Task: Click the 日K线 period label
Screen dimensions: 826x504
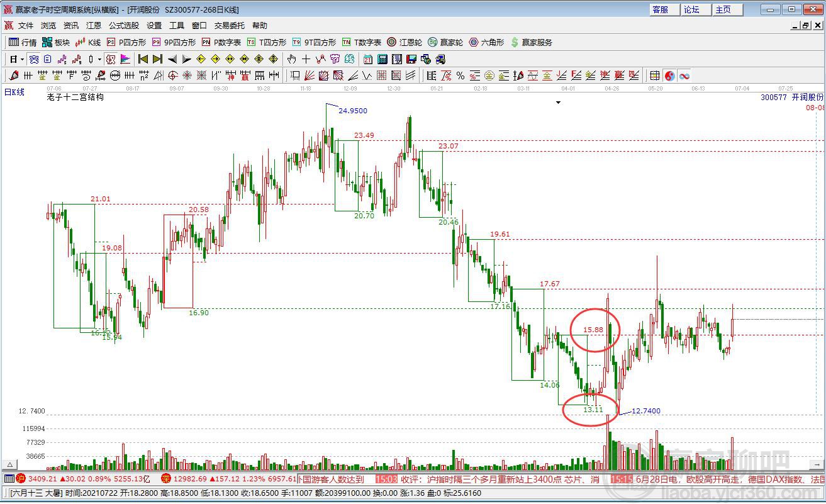Action: [14, 92]
